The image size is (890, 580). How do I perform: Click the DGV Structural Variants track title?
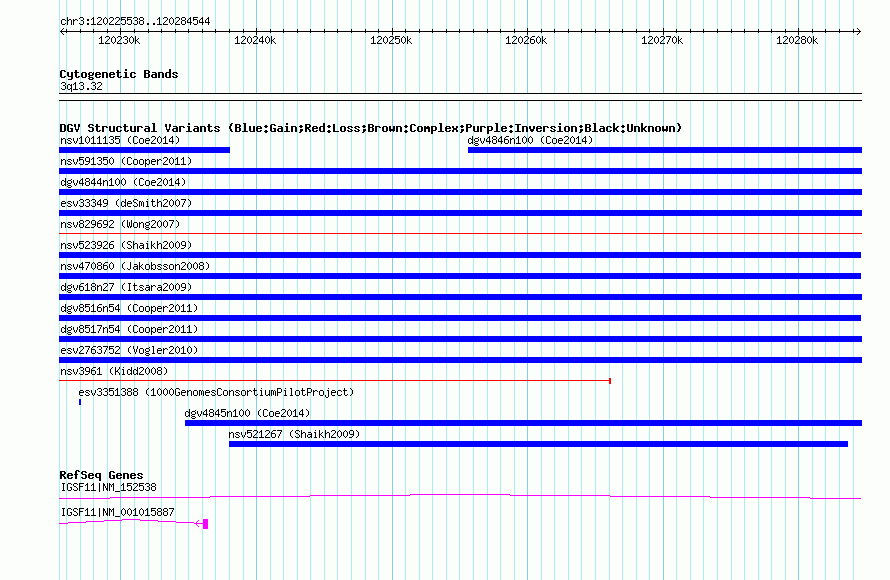[370, 128]
